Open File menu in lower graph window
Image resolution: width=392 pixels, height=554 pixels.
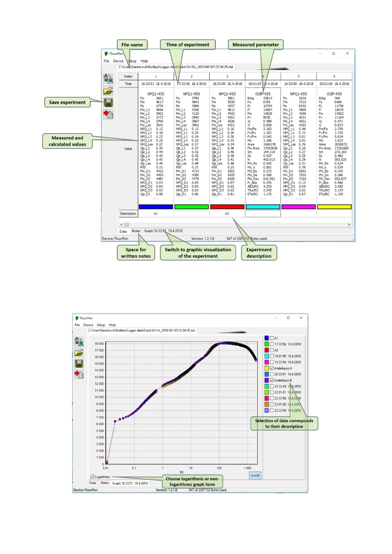(x=77, y=325)
